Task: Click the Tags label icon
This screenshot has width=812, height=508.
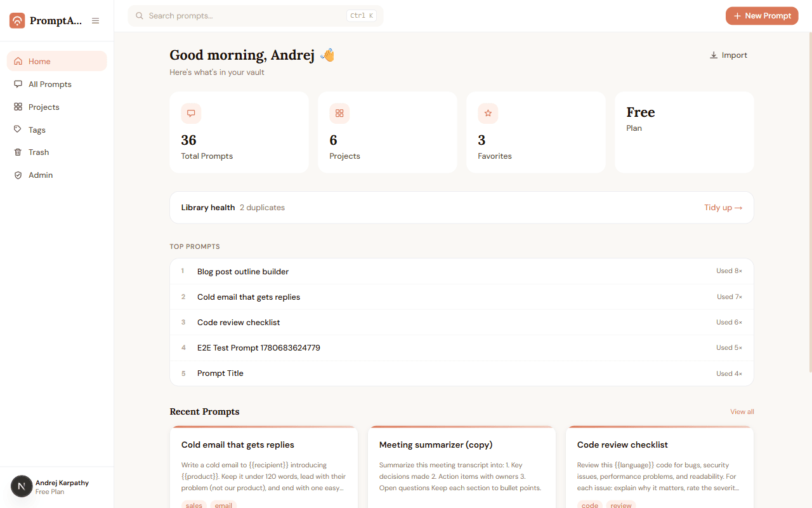Action: point(18,130)
